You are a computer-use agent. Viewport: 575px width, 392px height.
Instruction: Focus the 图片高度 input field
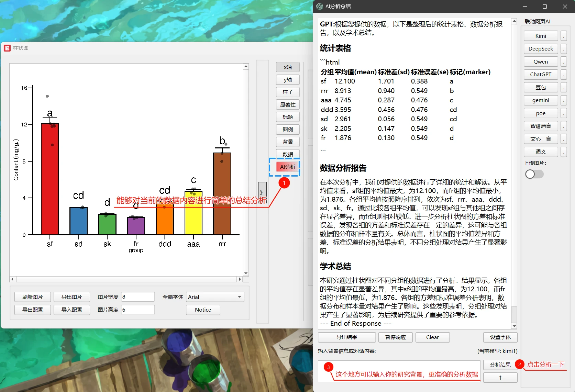138,310
